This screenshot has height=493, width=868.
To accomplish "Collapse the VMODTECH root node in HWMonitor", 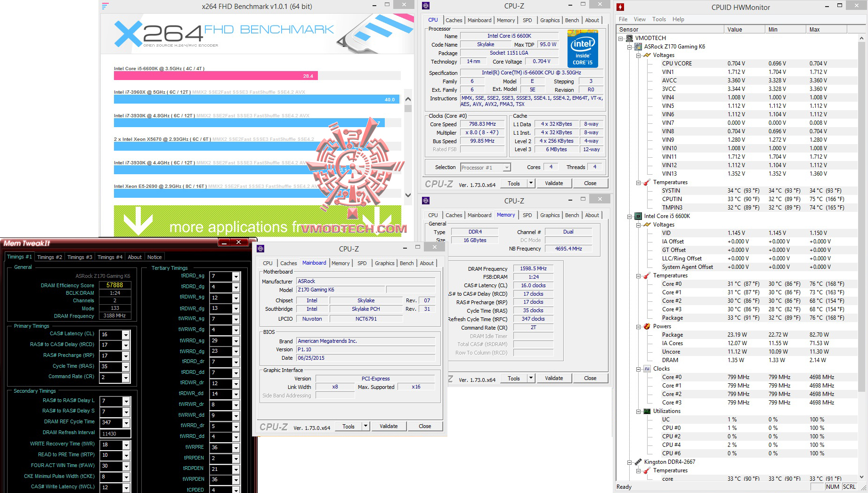I will coord(621,39).
